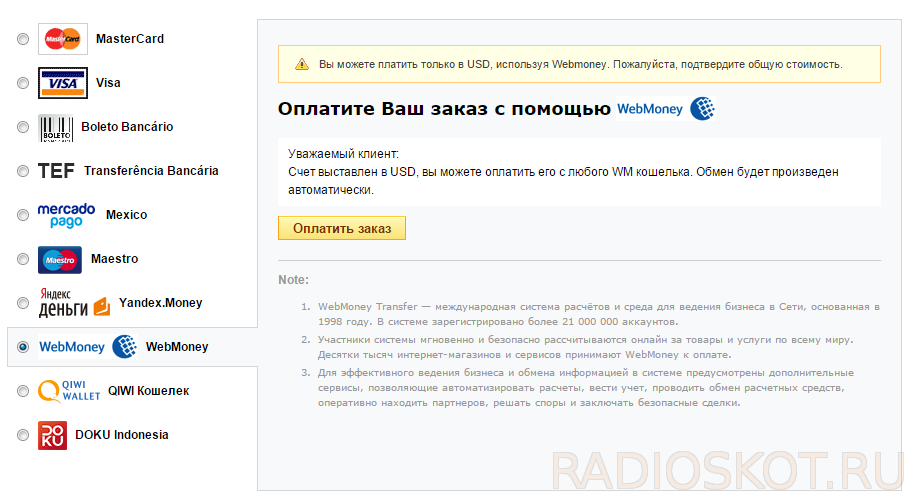Click the QIWI Wallet logo
This screenshot has width=916, height=500.
pos(69,391)
